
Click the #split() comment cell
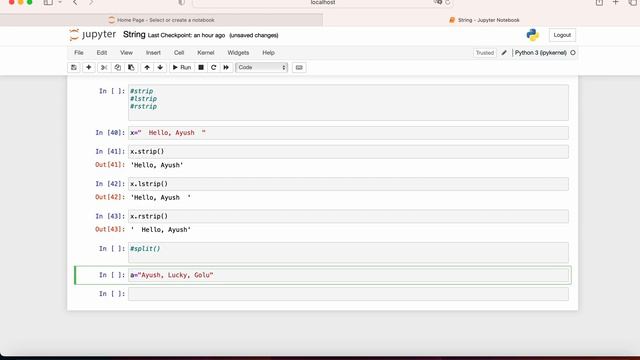pyautogui.click(x=348, y=252)
